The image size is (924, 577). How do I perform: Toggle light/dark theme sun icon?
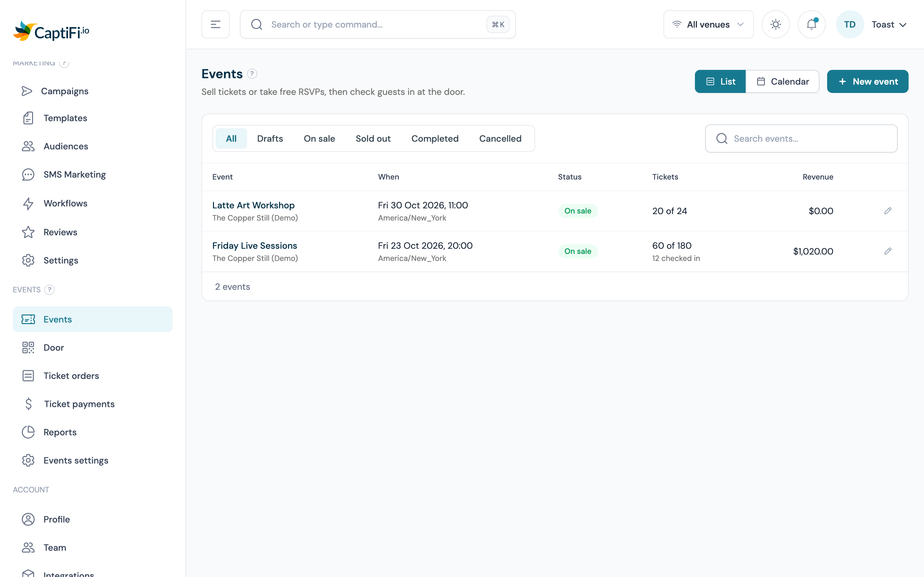pos(775,24)
